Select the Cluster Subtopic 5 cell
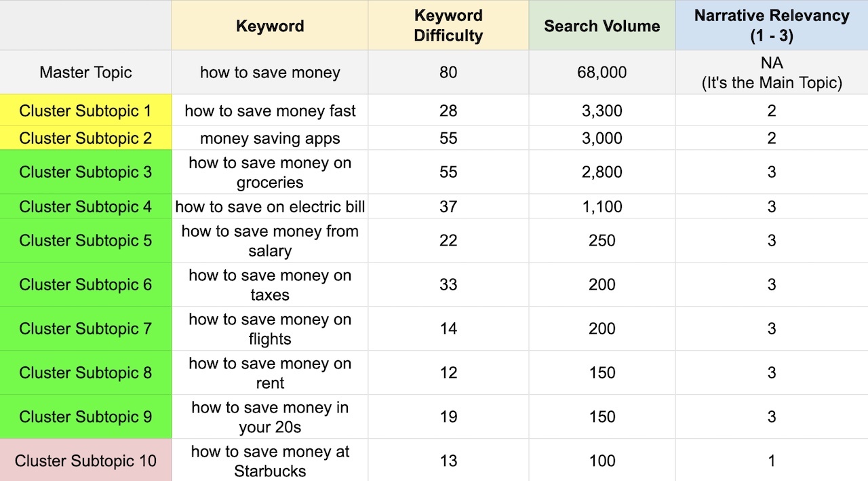The height and width of the screenshot is (481, 868). 85,240
